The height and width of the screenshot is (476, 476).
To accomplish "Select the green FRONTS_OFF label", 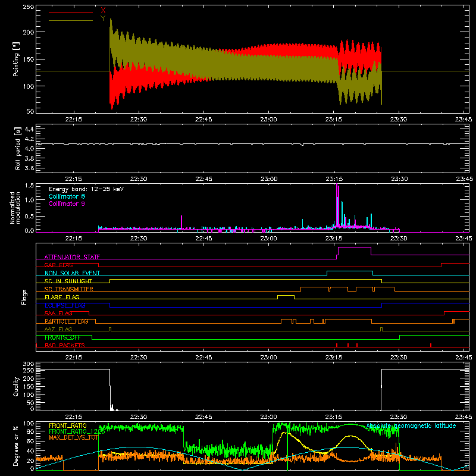I will click(62, 337).
